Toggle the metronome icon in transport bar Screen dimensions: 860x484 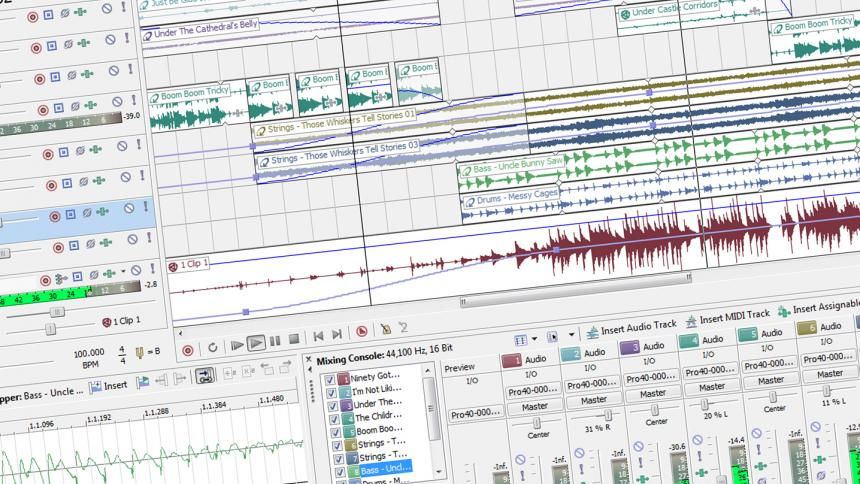386,329
